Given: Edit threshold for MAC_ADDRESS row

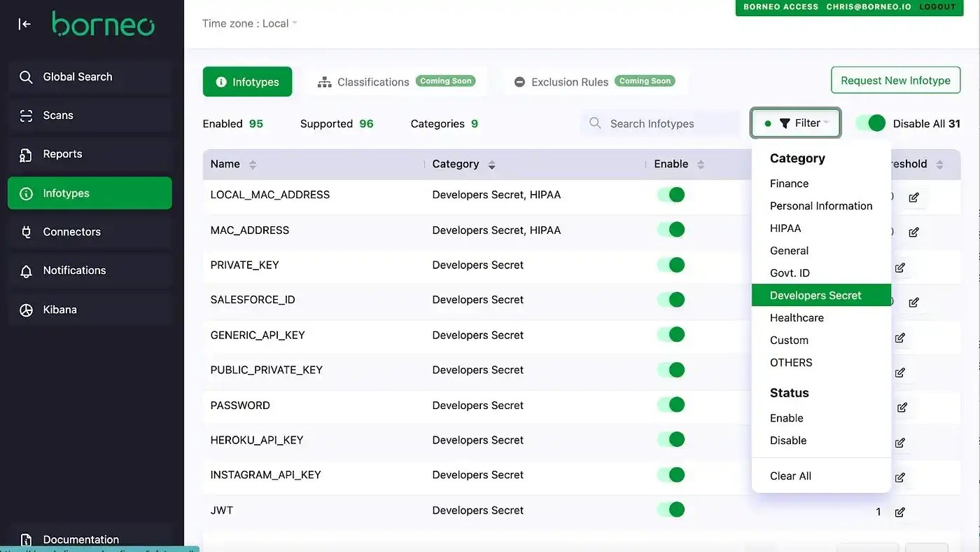Looking at the screenshot, I should pos(913,233).
